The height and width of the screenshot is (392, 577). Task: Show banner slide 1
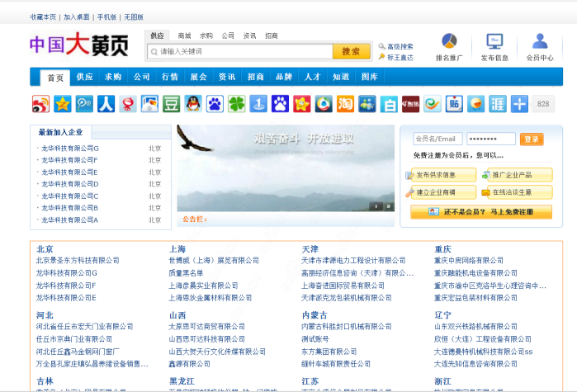[x=376, y=206]
